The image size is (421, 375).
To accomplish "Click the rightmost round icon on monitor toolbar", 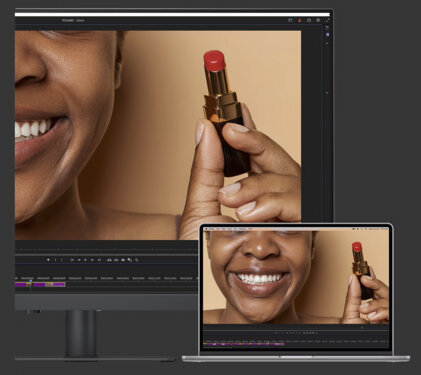I will (x=137, y=260).
